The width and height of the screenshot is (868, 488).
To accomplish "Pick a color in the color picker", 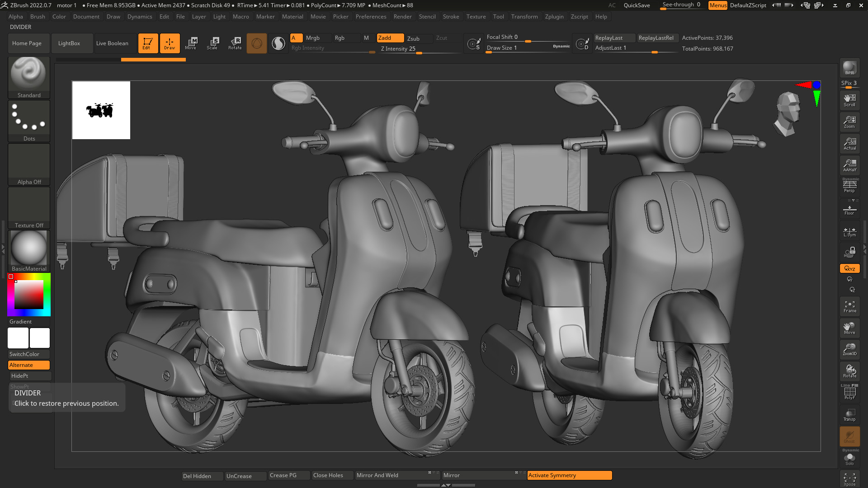I will [29, 295].
